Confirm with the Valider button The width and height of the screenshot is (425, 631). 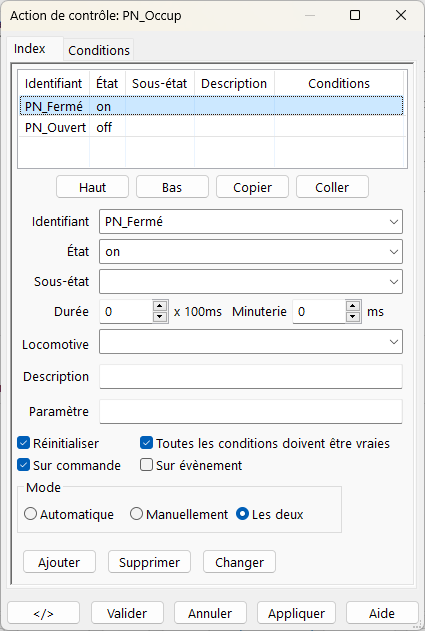tap(127, 613)
